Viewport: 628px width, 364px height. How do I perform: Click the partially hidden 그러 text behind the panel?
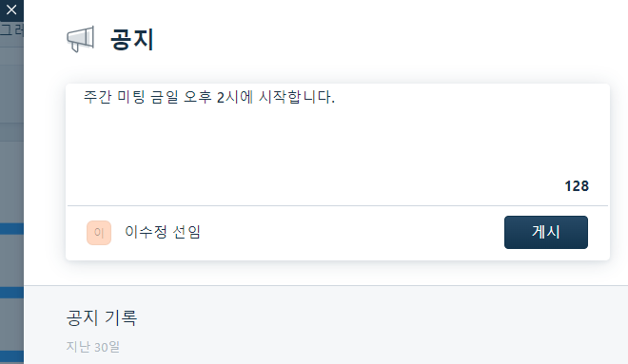(x=11, y=29)
